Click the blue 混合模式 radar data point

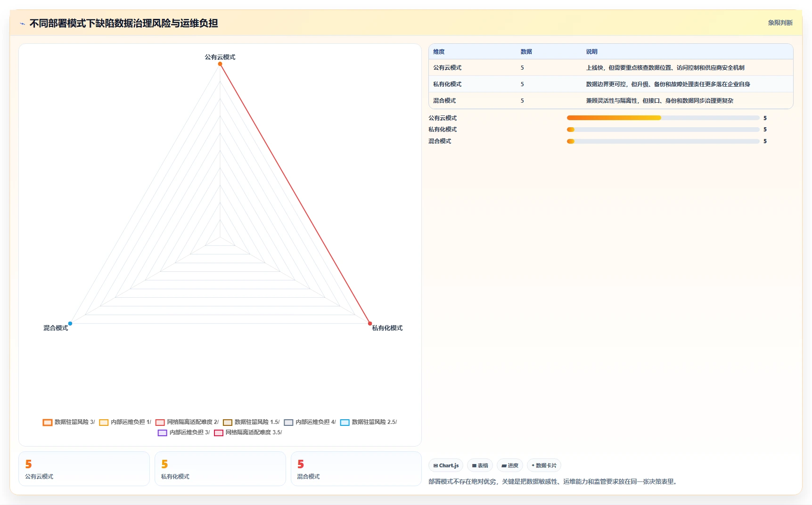point(70,324)
